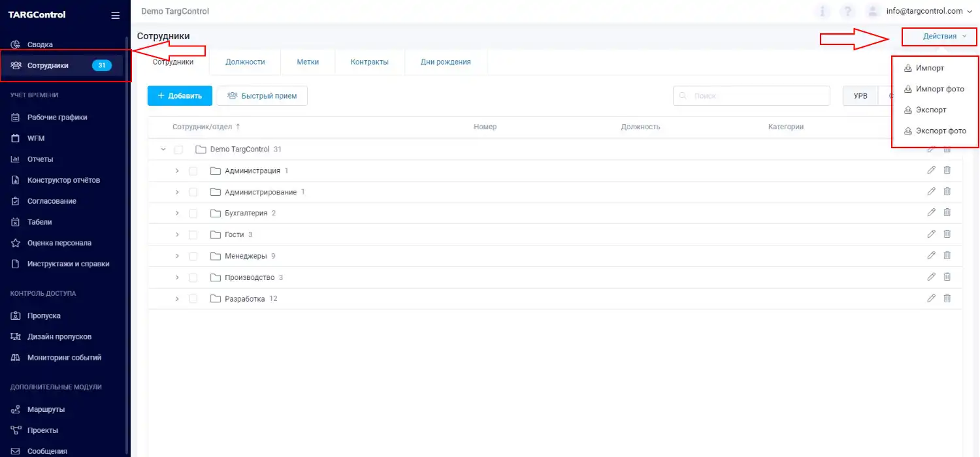
Task: Delete the Гости department
Action: click(x=947, y=234)
